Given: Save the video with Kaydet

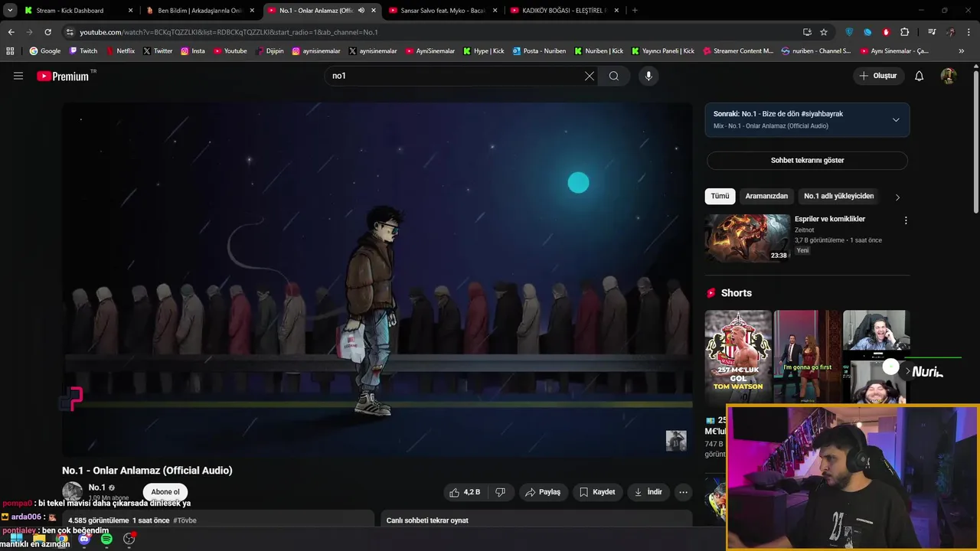Looking at the screenshot, I should click(596, 492).
